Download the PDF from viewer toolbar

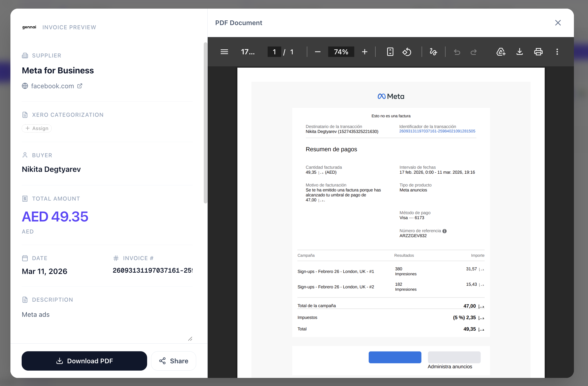coord(519,52)
